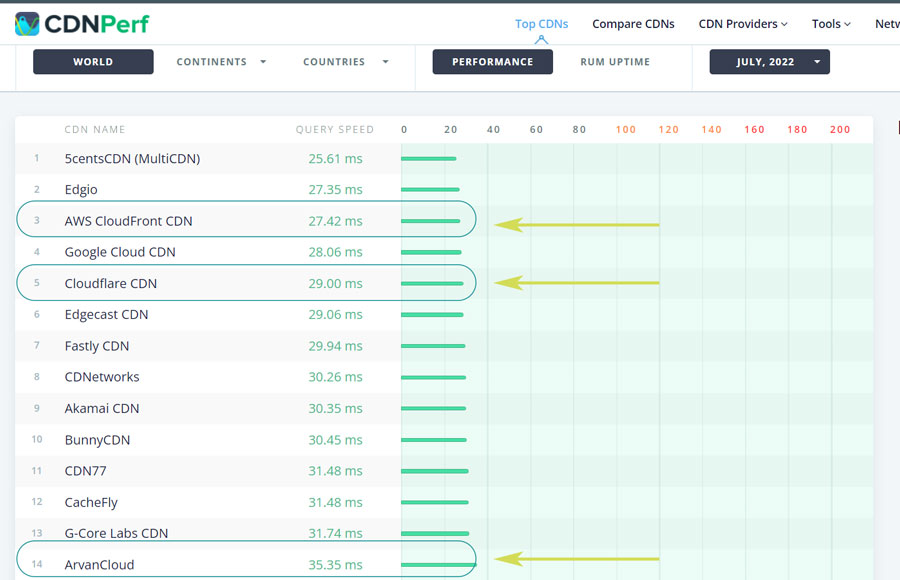This screenshot has width=900, height=580.
Task: Click the 30.35 ms query speed value
Action: tap(335, 408)
